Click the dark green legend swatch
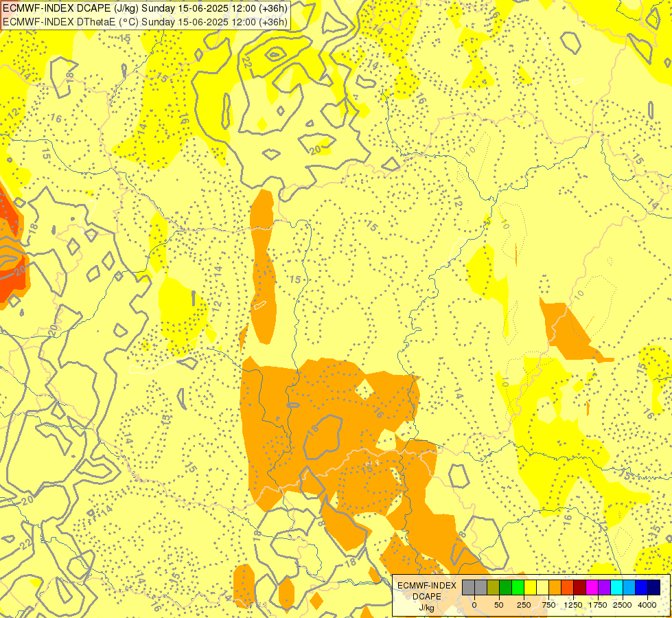672x618 pixels. [506, 588]
